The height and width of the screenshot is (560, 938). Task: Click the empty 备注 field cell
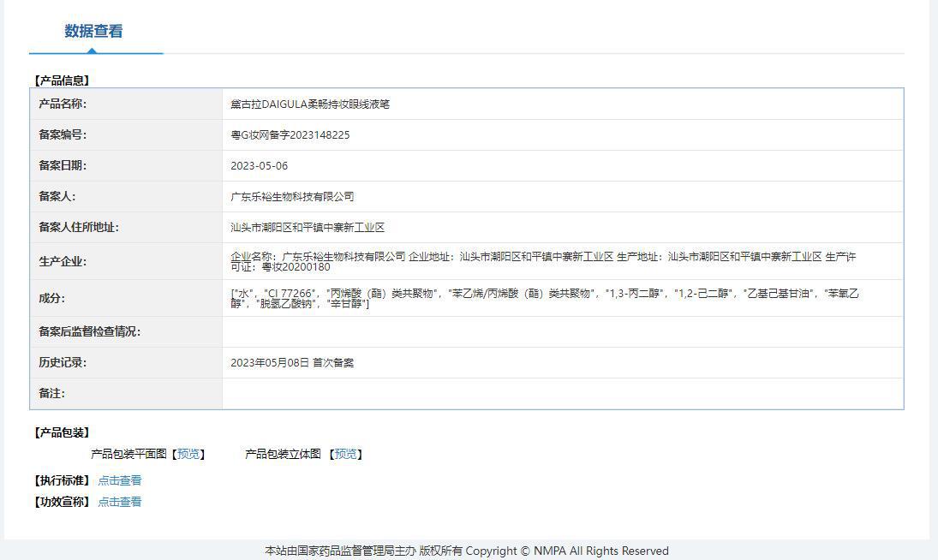point(562,394)
